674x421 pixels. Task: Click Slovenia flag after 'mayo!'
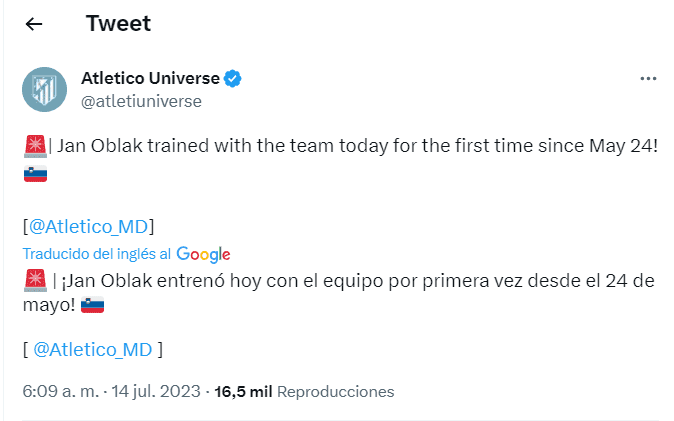(92, 305)
